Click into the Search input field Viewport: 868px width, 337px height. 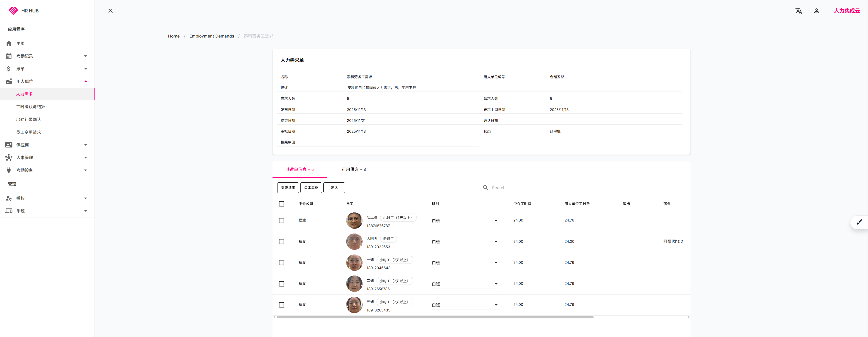point(586,188)
